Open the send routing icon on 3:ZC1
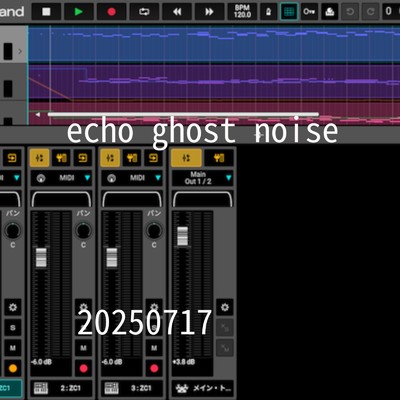This screenshot has width=400, height=400. point(153,158)
